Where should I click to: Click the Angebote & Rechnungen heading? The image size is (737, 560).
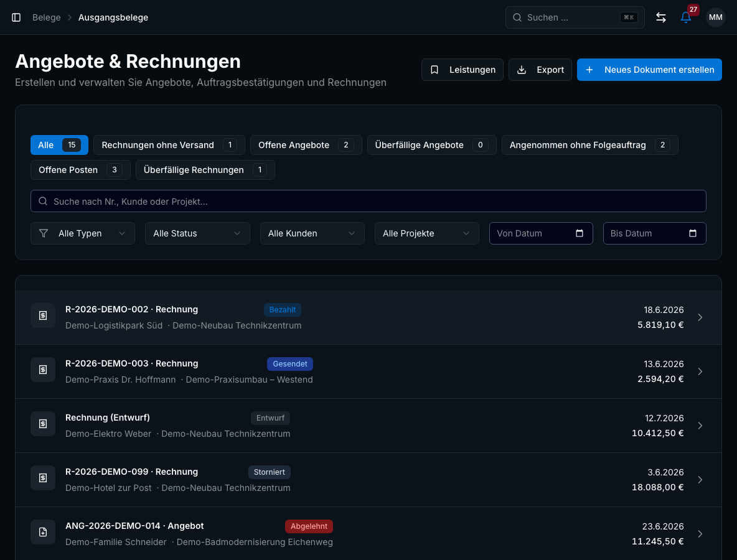[x=128, y=61]
